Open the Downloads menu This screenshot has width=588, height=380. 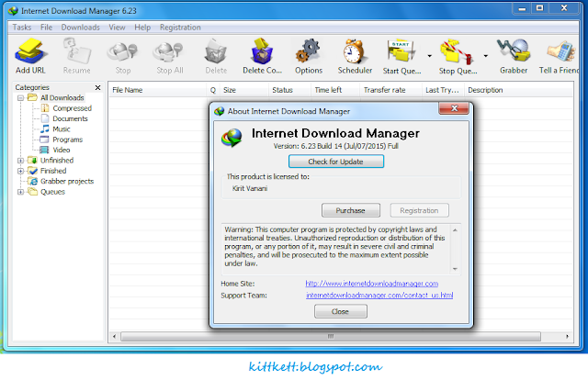click(81, 28)
